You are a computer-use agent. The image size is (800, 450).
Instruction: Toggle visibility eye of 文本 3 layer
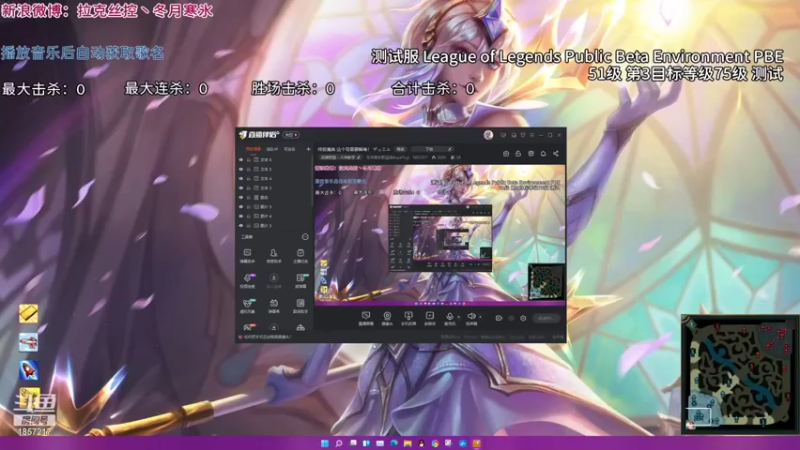click(241, 188)
